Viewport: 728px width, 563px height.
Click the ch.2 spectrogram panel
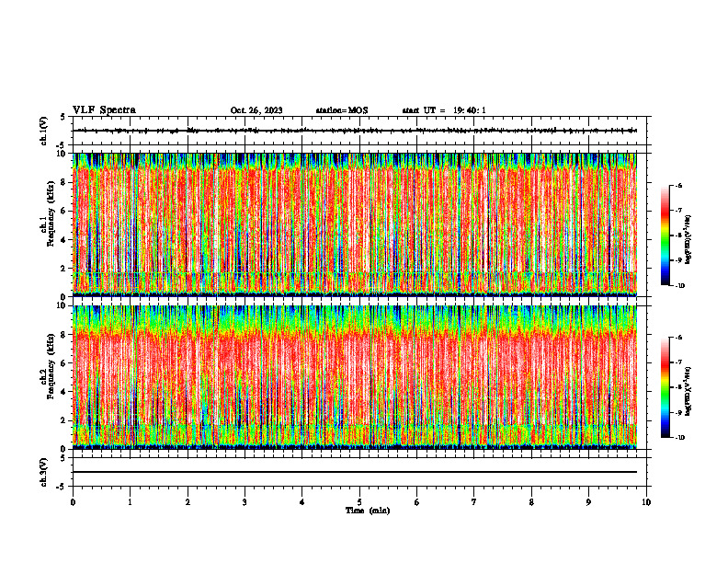[355, 377]
